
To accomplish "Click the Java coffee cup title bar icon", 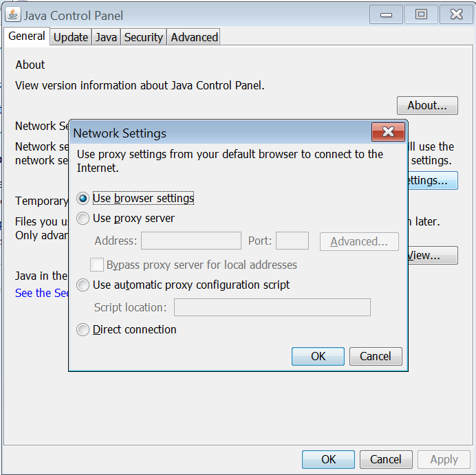I will point(13,14).
